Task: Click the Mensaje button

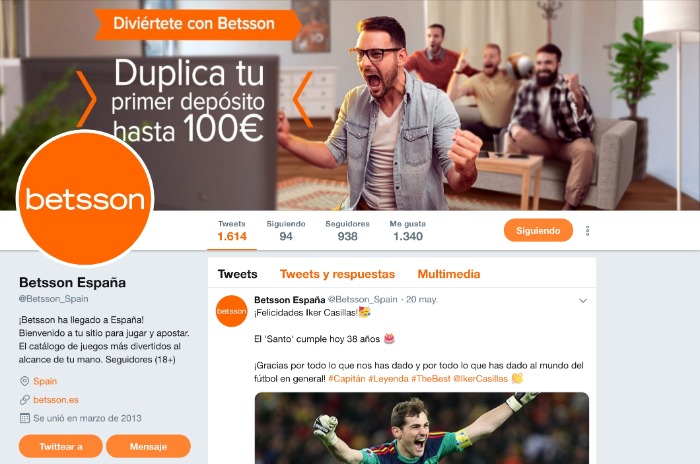Action: click(x=148, y=446)
